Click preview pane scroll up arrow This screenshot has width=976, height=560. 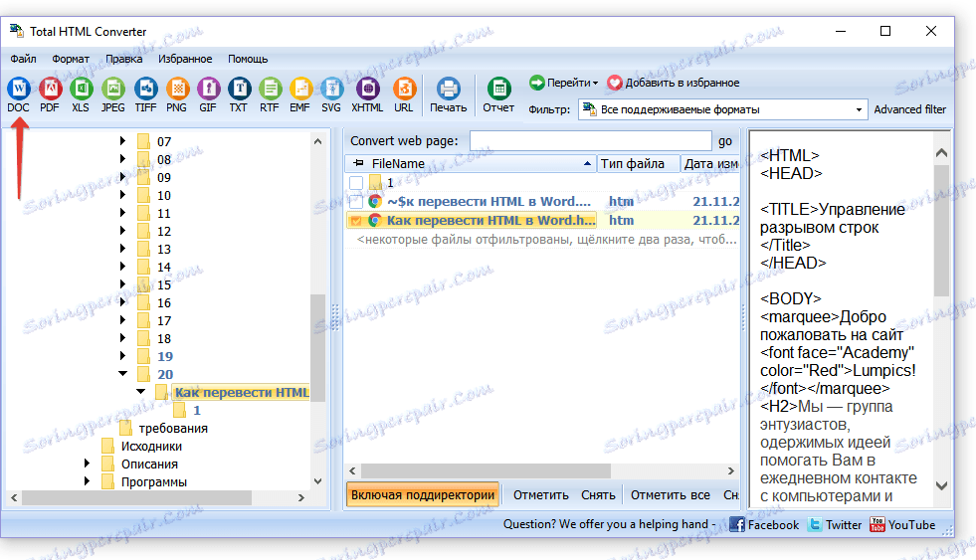click(941, 152)
